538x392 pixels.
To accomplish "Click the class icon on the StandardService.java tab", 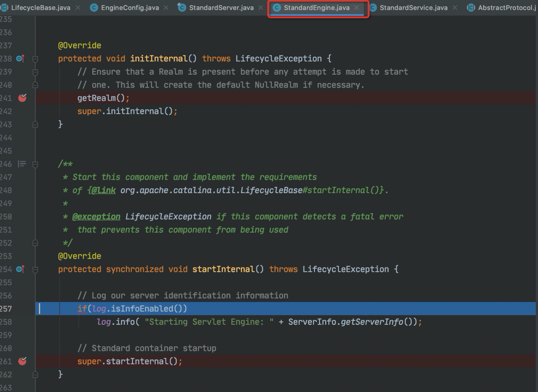I will [x=373, y=8].
